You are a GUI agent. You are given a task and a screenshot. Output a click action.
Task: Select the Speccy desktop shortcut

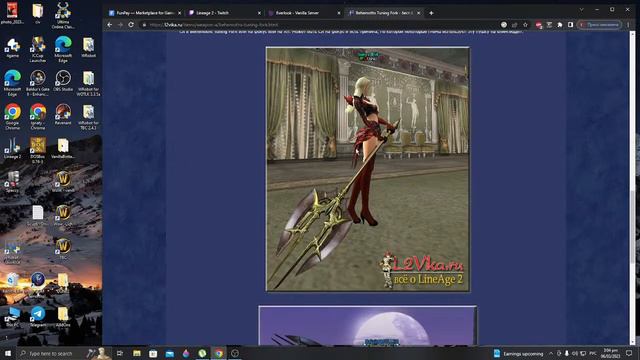[x=12, y=182]
